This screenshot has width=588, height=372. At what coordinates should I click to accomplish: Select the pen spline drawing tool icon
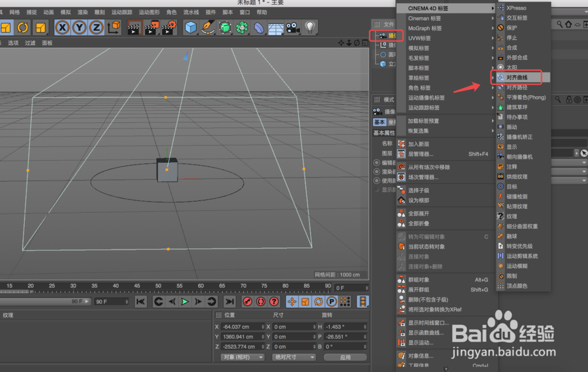[x=207, y=26]
